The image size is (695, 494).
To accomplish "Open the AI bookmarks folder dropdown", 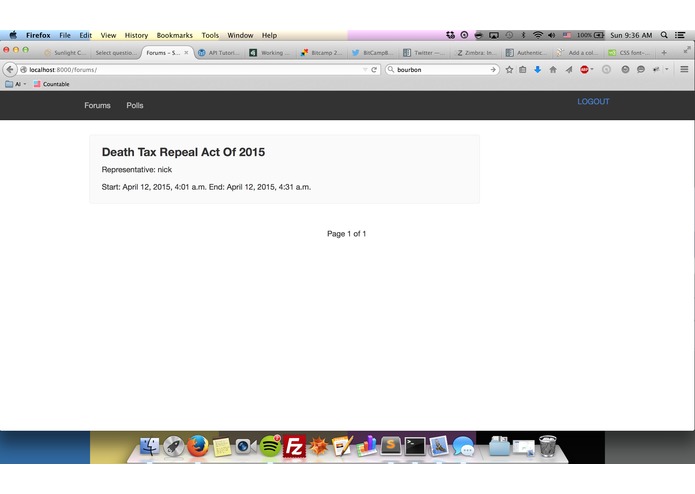I will click(16, 84).
